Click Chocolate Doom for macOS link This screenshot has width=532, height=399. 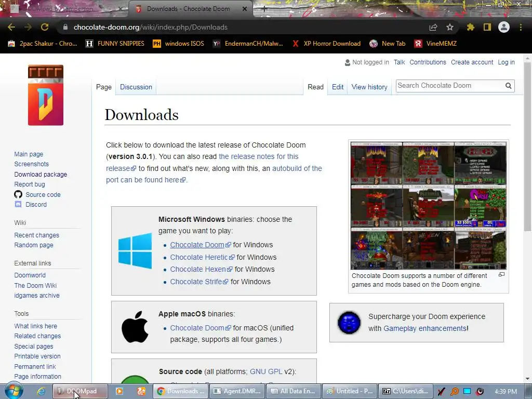tap(201, 328)
